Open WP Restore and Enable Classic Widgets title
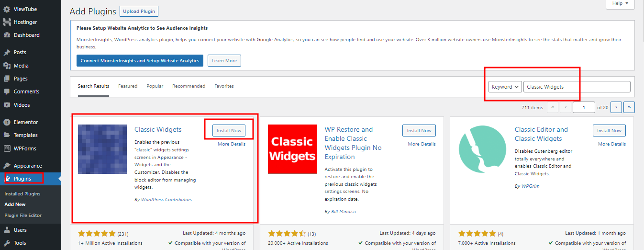 tap(353, 143)
